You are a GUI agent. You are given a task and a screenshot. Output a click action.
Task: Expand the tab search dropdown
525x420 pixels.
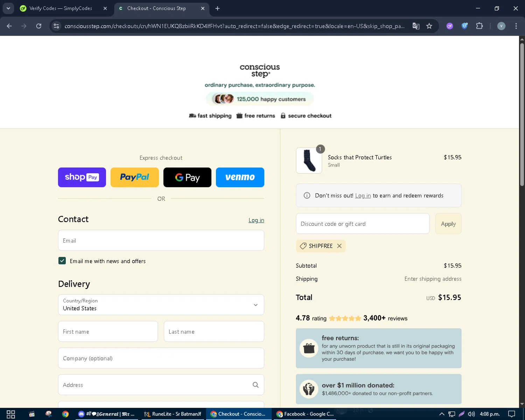(x=8, y=8)
